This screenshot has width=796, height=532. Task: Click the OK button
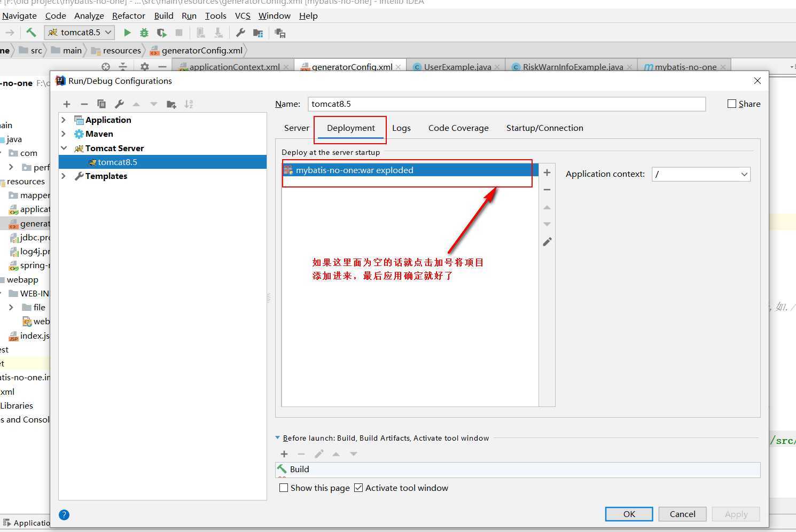coord(629,514)
